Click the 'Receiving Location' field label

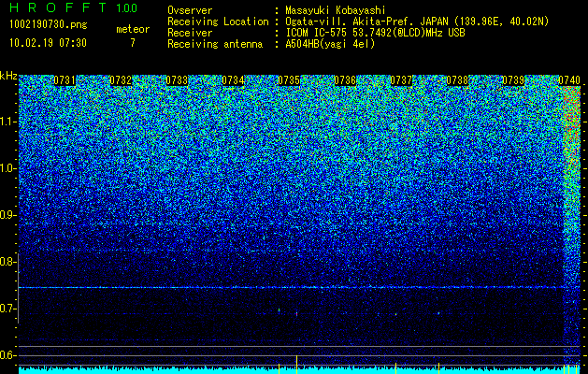click(x=218, y=22)
